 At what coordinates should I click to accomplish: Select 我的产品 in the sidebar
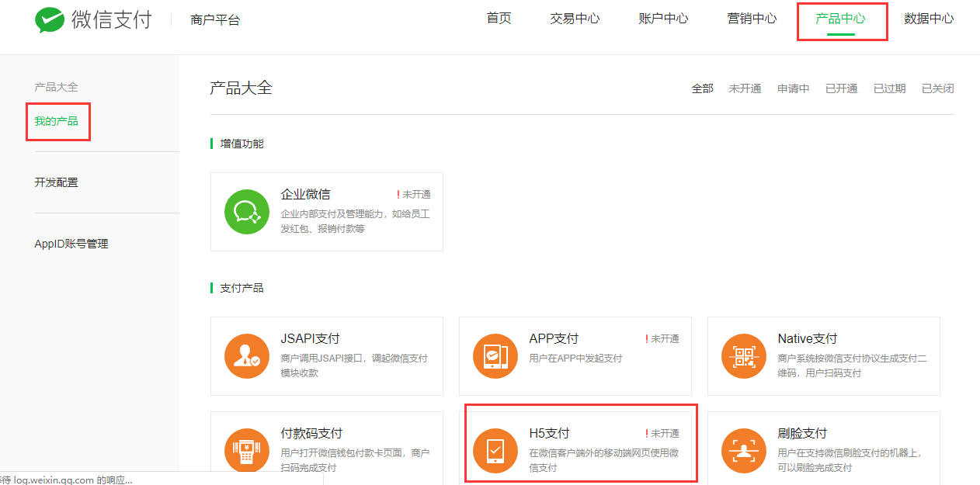(56, 121)
